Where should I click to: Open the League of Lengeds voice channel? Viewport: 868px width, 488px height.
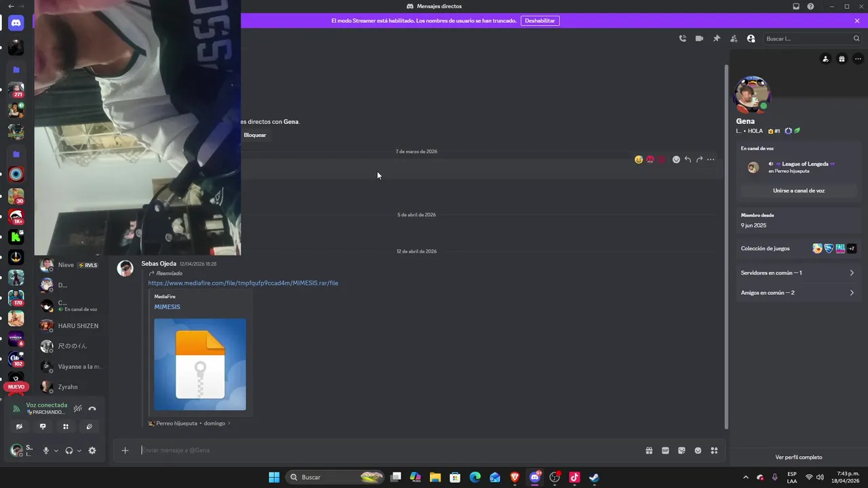(805, 164)
